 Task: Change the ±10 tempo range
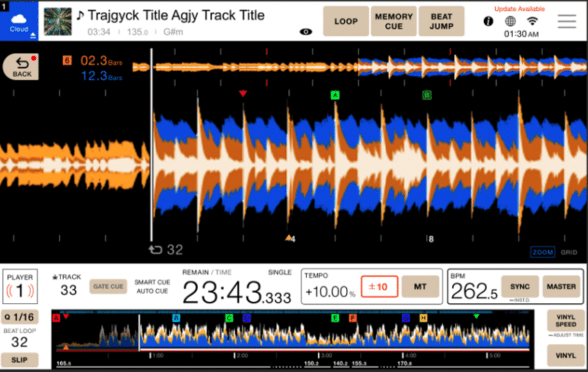coord(379,287)
